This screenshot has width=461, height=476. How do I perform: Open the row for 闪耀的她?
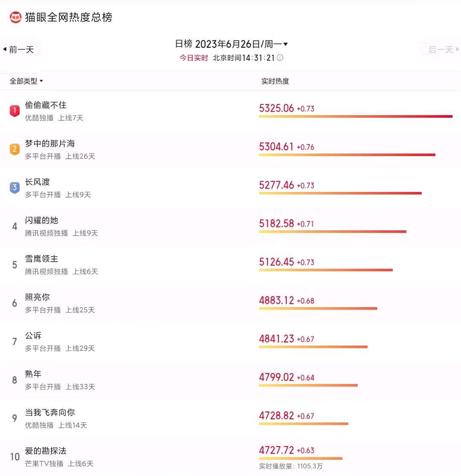(x=230, y=226)
